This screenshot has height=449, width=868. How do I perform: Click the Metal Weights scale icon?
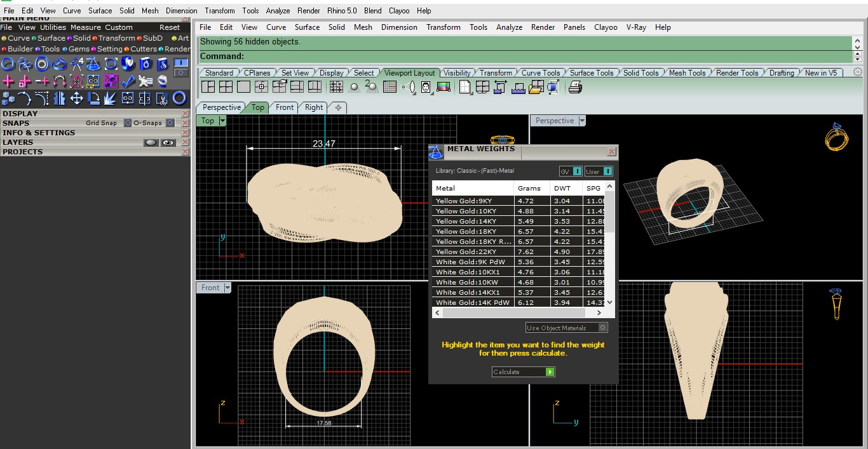coord(436,152)
